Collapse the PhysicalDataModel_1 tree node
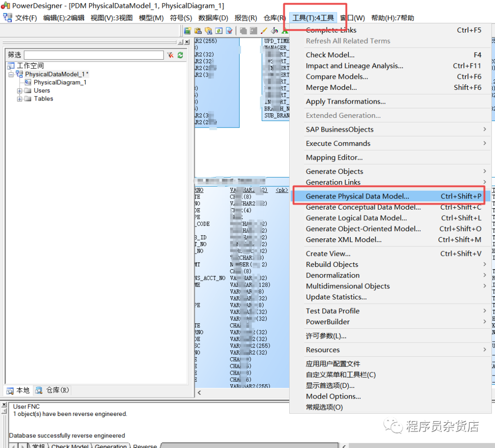The width and height of the screenshot is (495, 448). tap(11, 74)
